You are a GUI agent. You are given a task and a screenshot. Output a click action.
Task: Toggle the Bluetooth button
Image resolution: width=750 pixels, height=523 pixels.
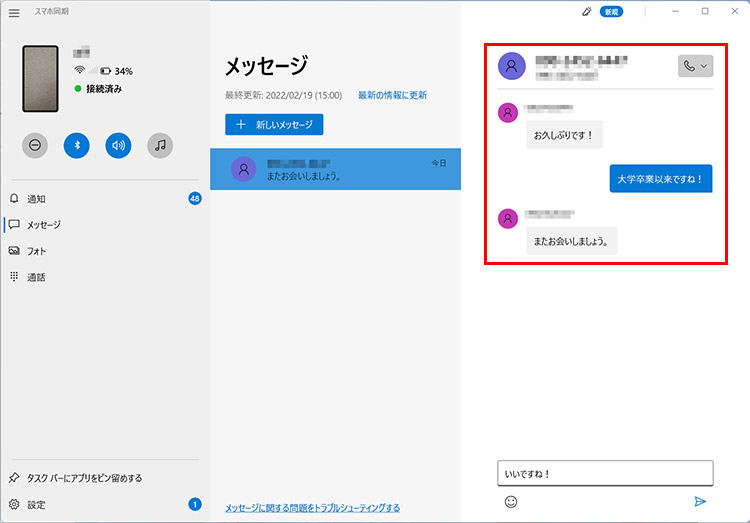[77, 145]
